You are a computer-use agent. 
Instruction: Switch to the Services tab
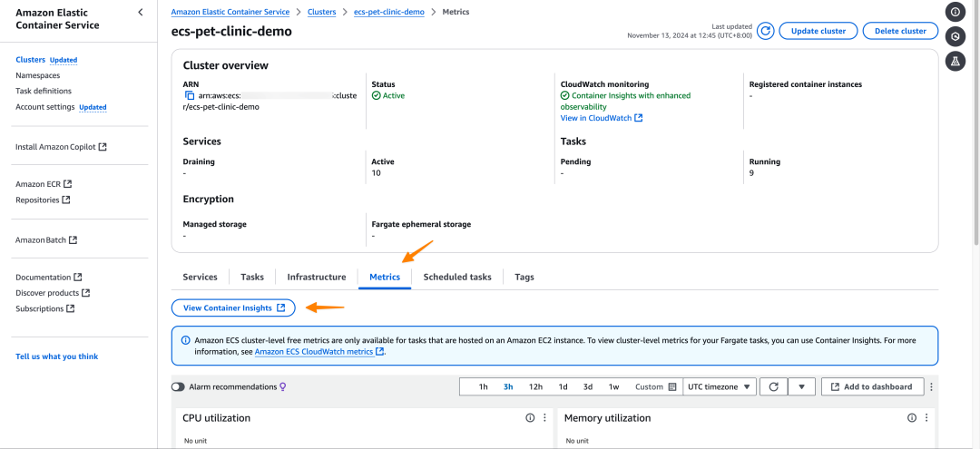[200, 277]
